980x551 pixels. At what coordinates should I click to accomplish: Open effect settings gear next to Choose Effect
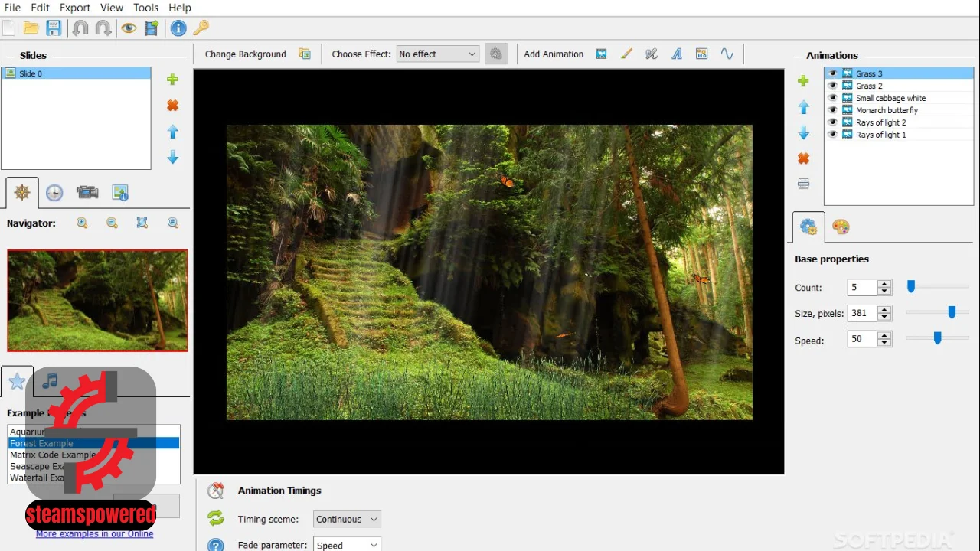pos(496,54)
